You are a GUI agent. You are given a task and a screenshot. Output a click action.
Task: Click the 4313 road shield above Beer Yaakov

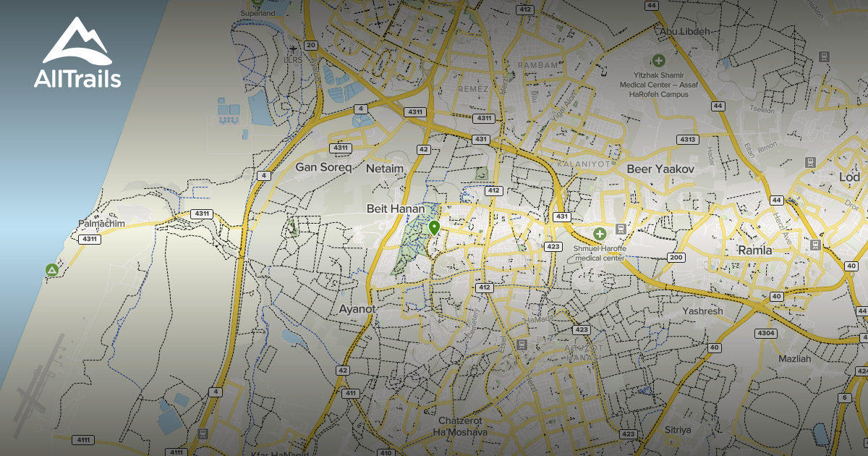click(686, 139)
